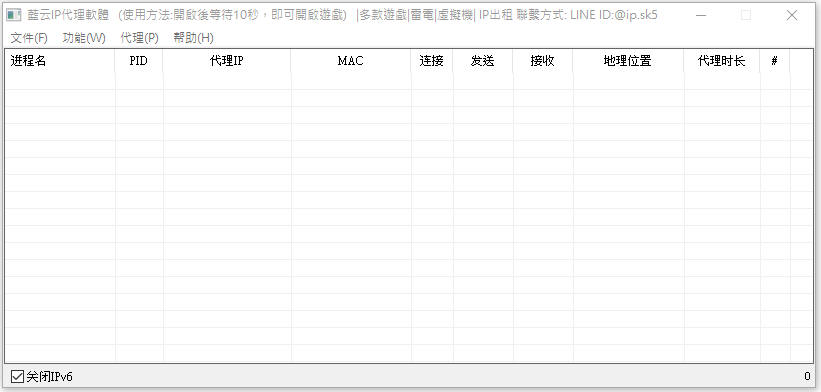Click the app icon in the title bar
The height and width of the screenshot is (392, 821).
pyautogui.click(x=14, y=15)
